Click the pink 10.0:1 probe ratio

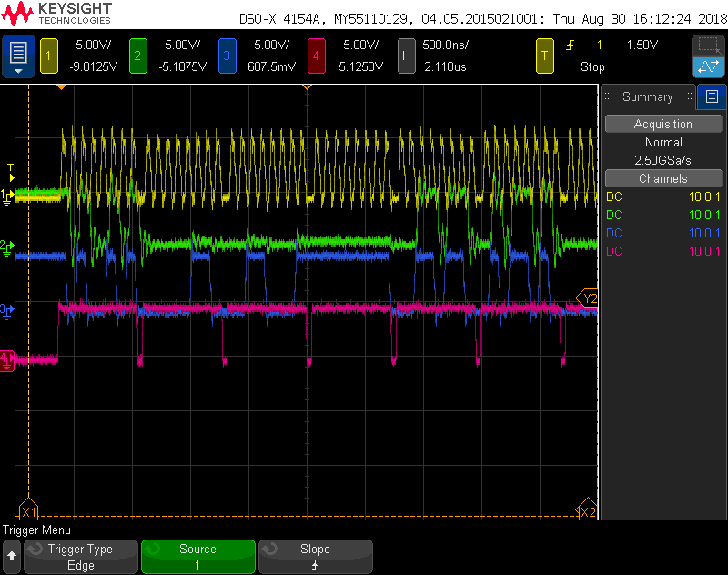(x=704, y=251)
